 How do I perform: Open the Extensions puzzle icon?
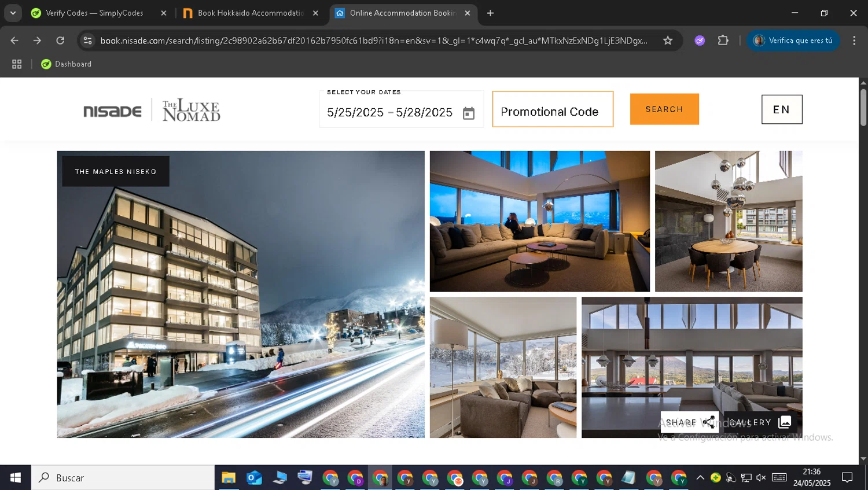click(x=723, y=40)
